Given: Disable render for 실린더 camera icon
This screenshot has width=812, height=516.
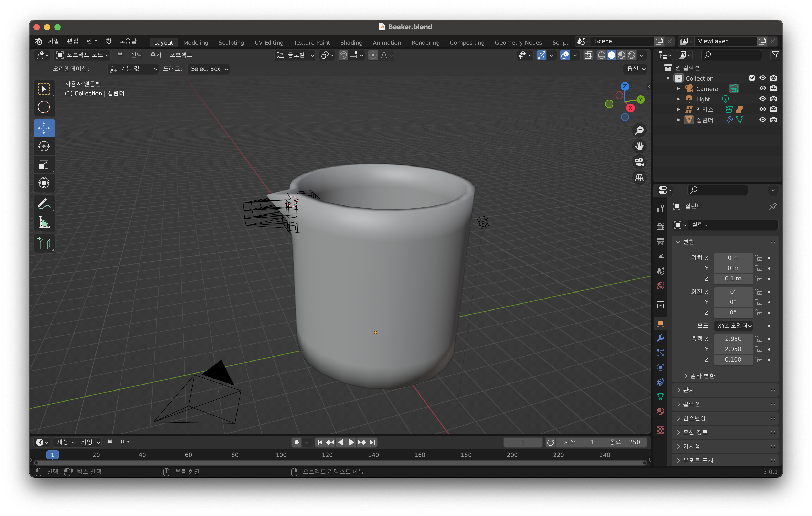Looking at the screenshot, I should [773, 120].
